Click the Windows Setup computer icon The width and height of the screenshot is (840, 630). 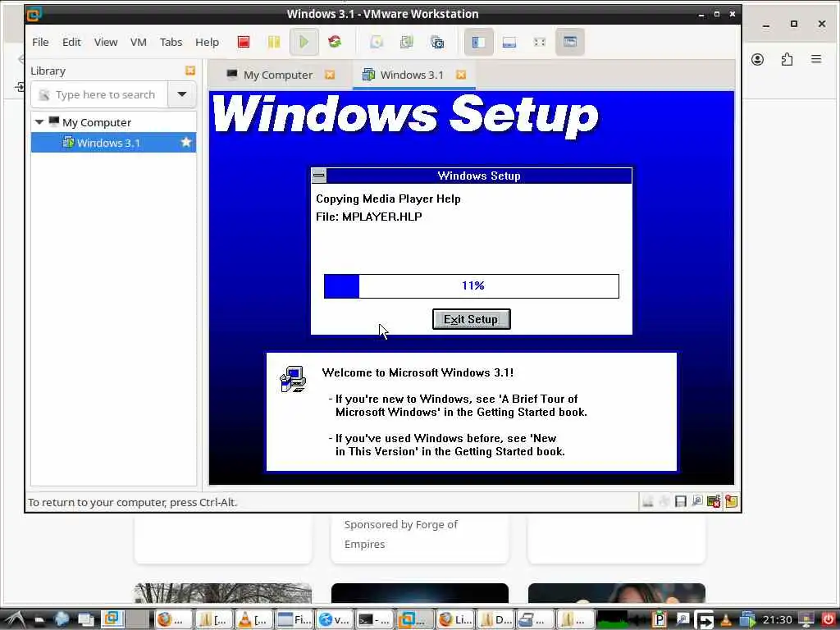tap(293, 379)
